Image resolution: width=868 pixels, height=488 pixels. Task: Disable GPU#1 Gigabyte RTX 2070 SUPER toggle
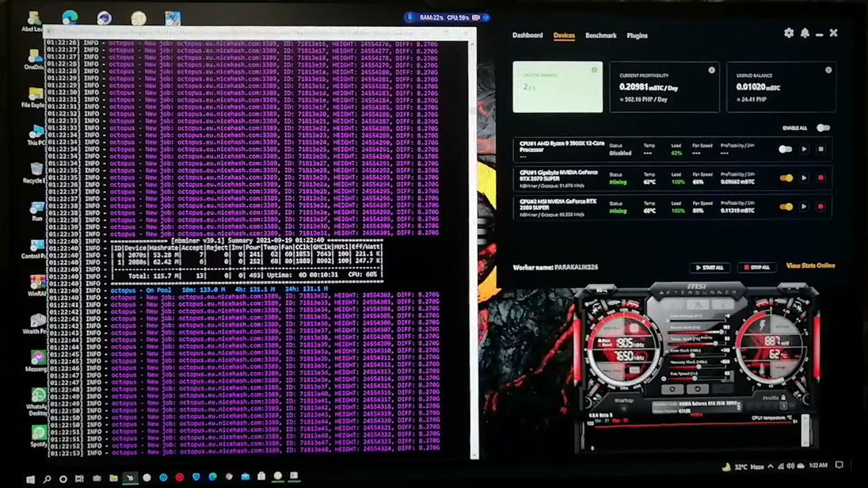pyautogui.click(x=786, y=178)
